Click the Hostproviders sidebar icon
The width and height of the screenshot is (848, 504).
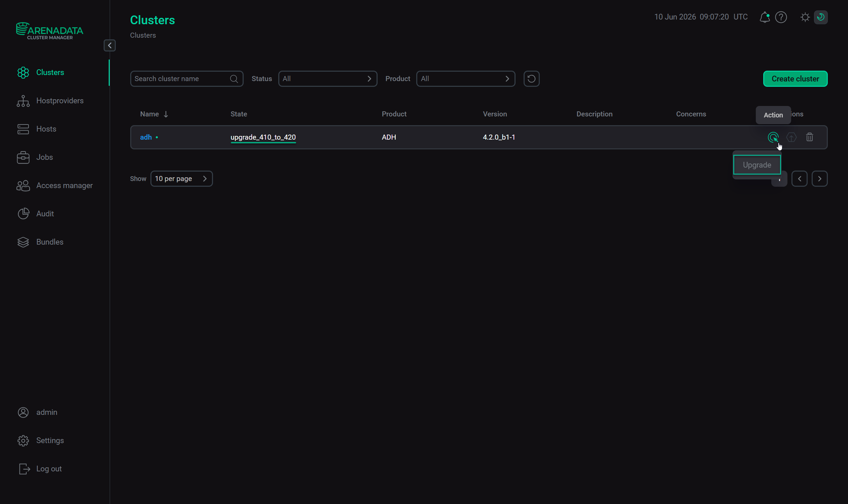[23, 101]
